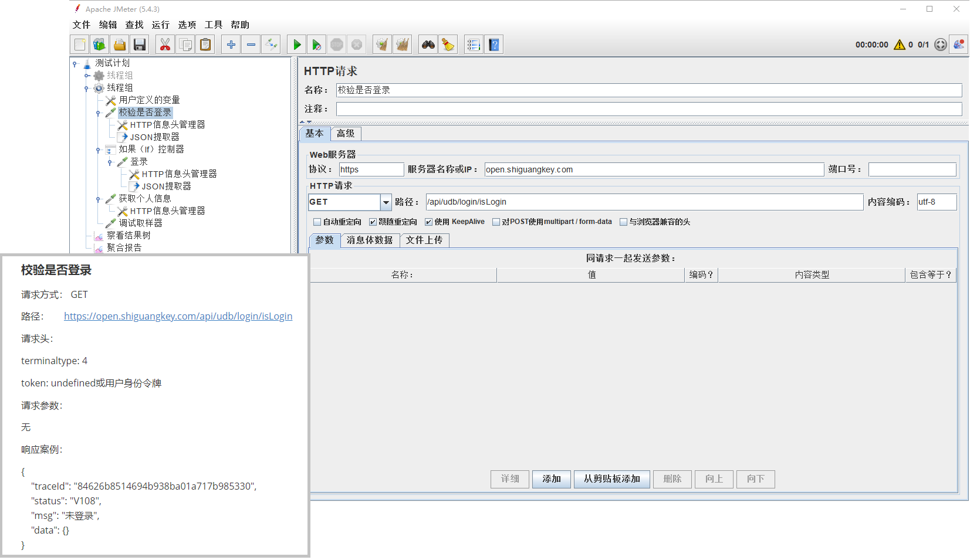Enable the 自动重定向 checkbox

tap(317, 222)
